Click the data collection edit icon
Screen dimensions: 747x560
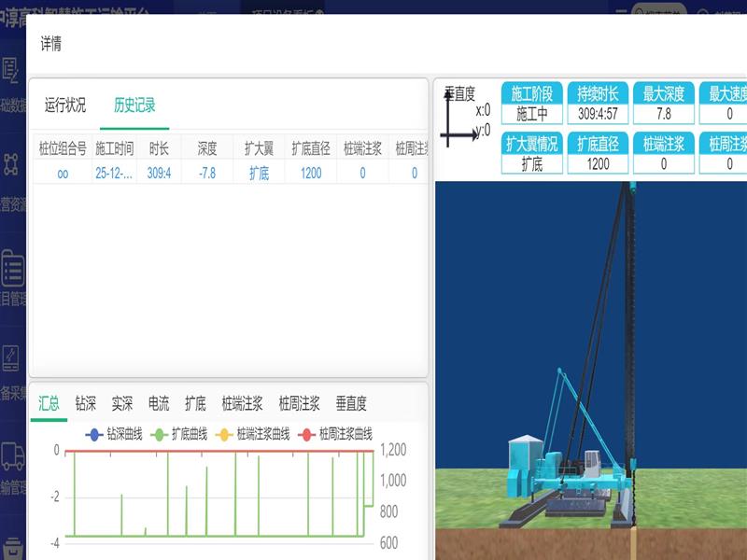point(11,358)
